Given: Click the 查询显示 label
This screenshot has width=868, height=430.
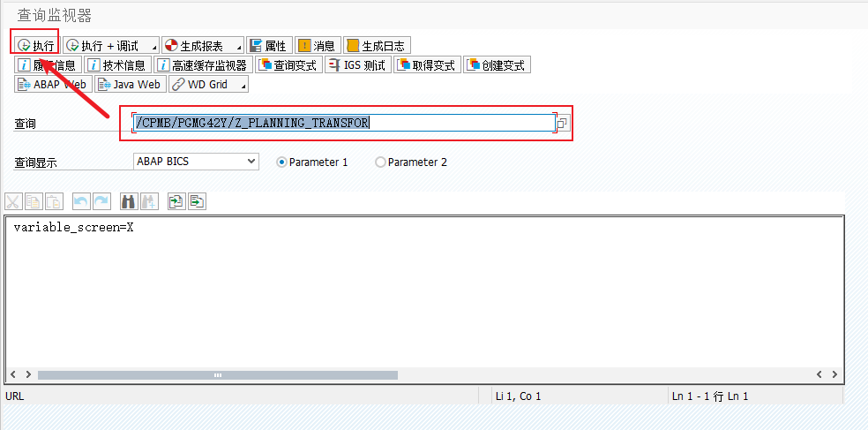Looking at the screenshot, I should pos(35,163).
